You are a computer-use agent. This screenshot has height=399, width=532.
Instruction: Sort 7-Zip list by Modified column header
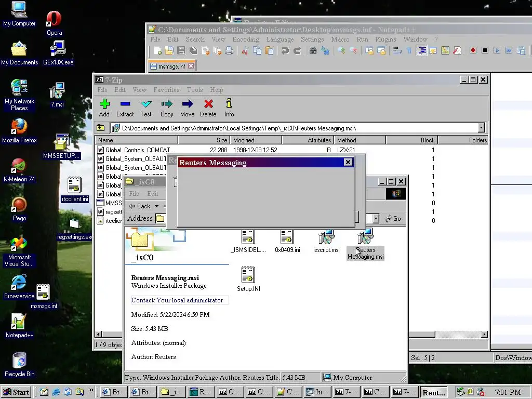[256, 140]
